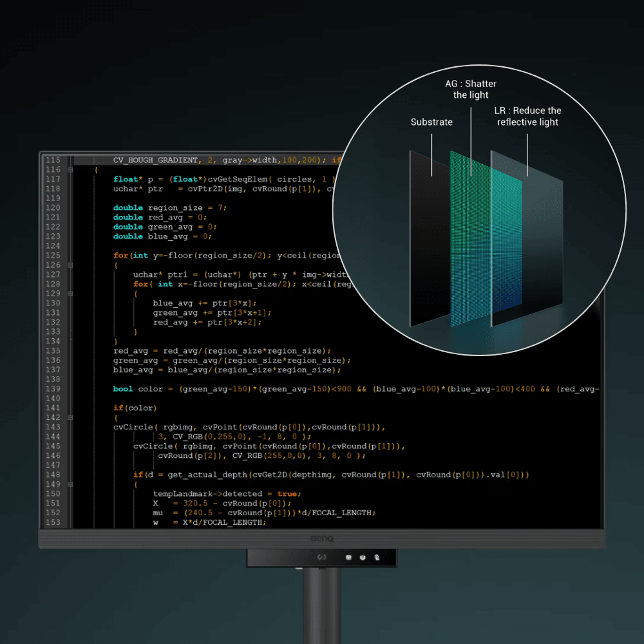
Task: Click 'LR : Reduce the reflective light' label
Action: tap(528, 116)
